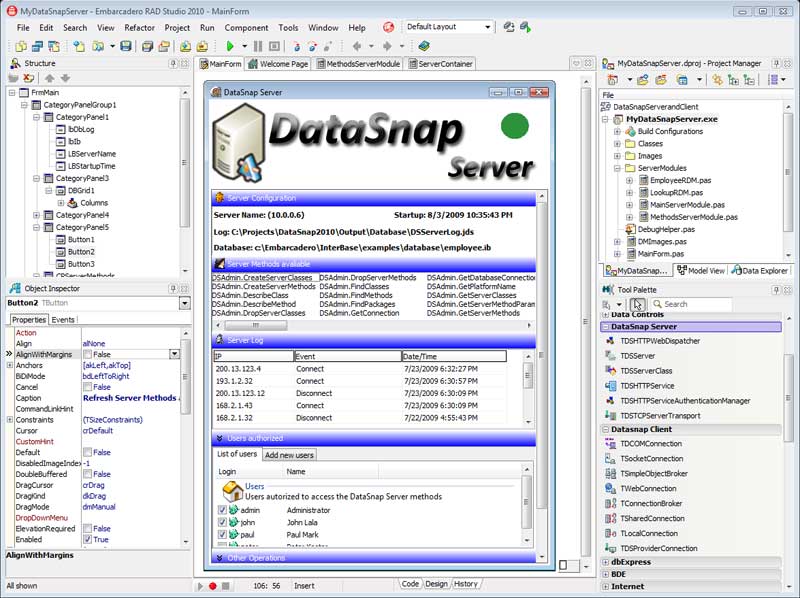Screen dimensions: 800x598
Task: Switch to the MethodsServerModule tab
Action: click(358, 64)
